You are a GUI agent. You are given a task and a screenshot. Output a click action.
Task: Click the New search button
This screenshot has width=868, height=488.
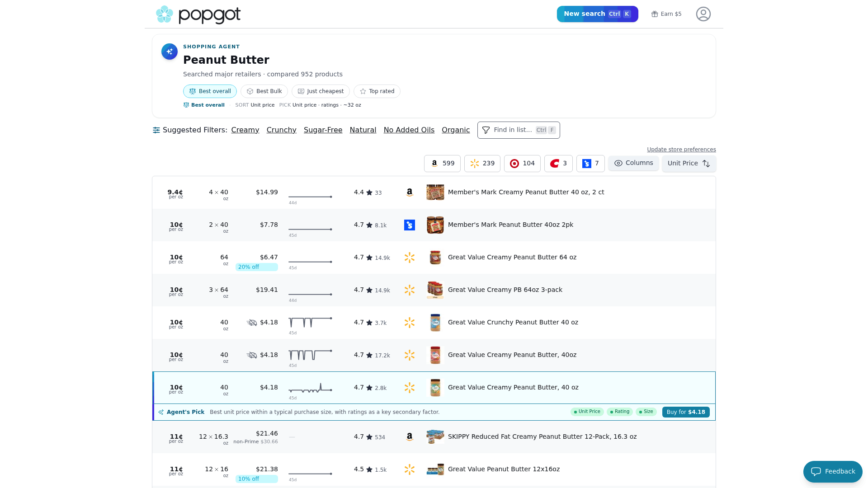pos(598,14)
